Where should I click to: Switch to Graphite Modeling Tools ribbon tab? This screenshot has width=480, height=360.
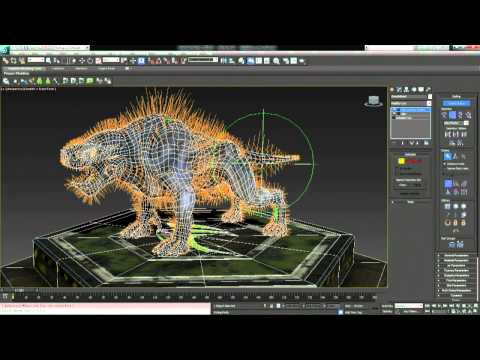tap(25, 68)
